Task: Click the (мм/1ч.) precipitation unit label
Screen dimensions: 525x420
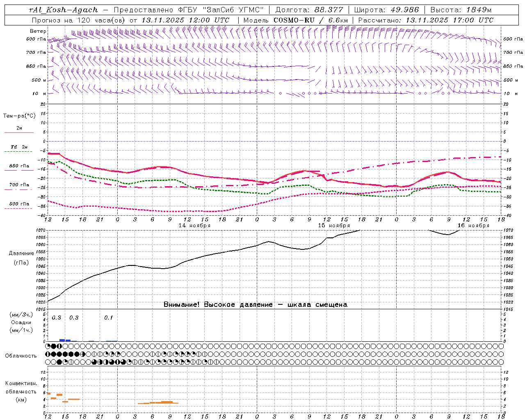Action: (21, 330)
